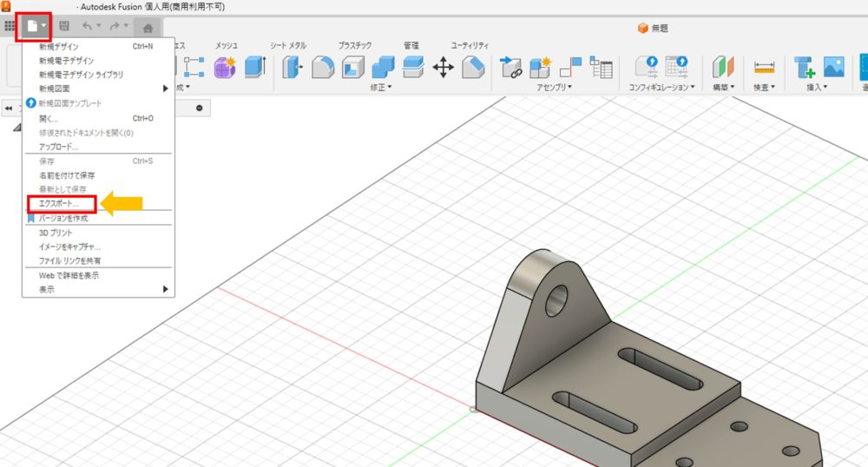This screenshot has height=467, width=868.
Task: Select the Joint tool
Action: pyautogui.click(x=571, y=68)
